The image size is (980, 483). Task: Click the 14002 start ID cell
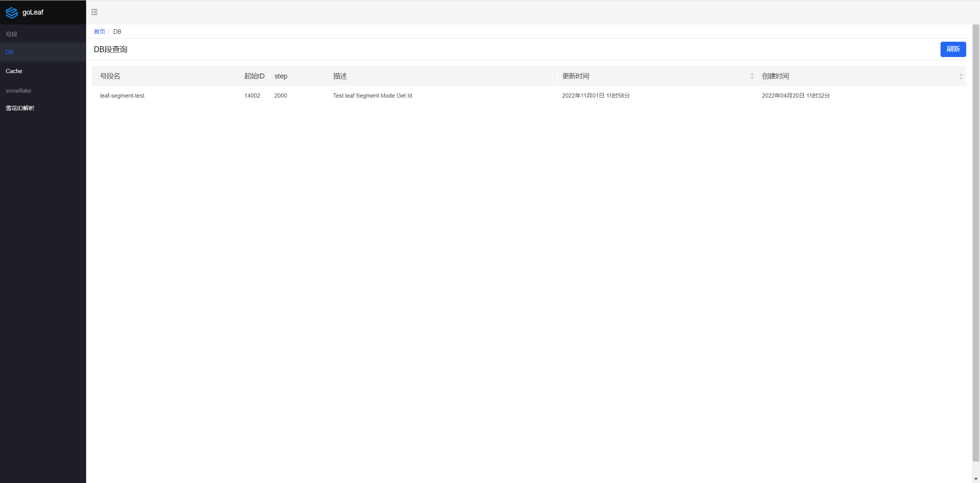pyautogui.click(x=252, y=96)
